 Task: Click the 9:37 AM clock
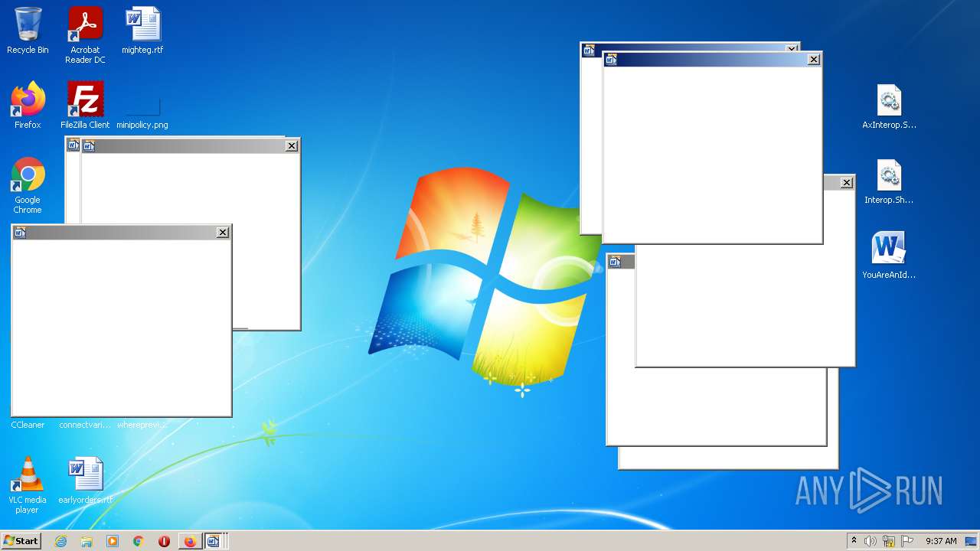941,541
